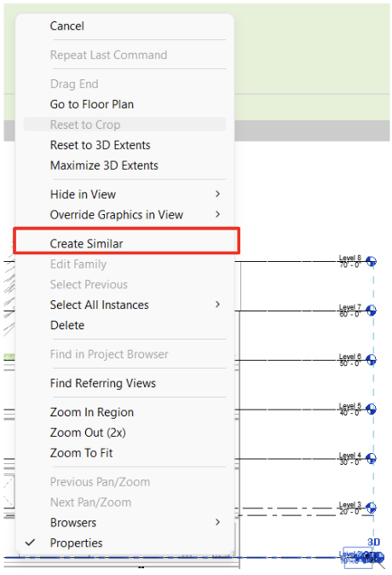Open the Browsers submenu arrow
392x575 pixels.
(x=217, y=522)
